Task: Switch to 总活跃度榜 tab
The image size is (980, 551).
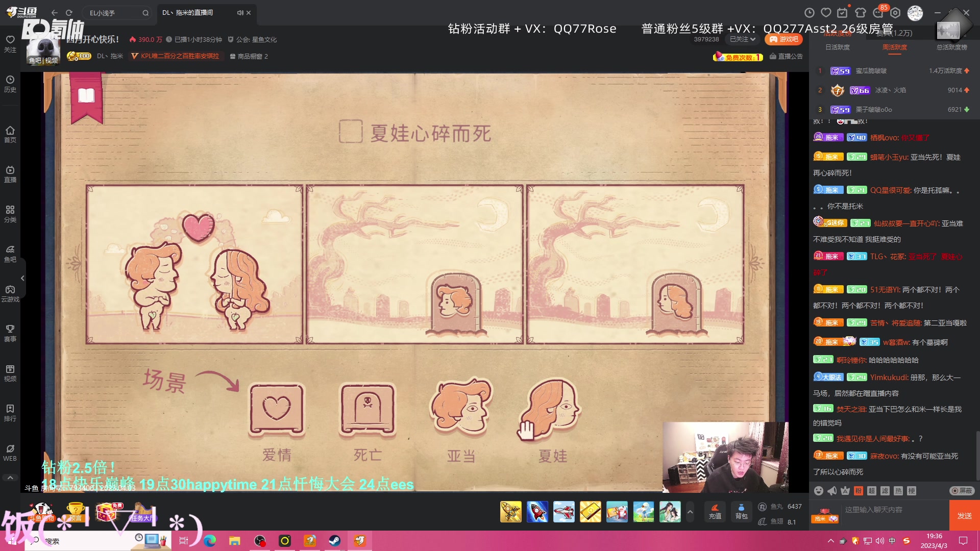Action: (952, 47)
